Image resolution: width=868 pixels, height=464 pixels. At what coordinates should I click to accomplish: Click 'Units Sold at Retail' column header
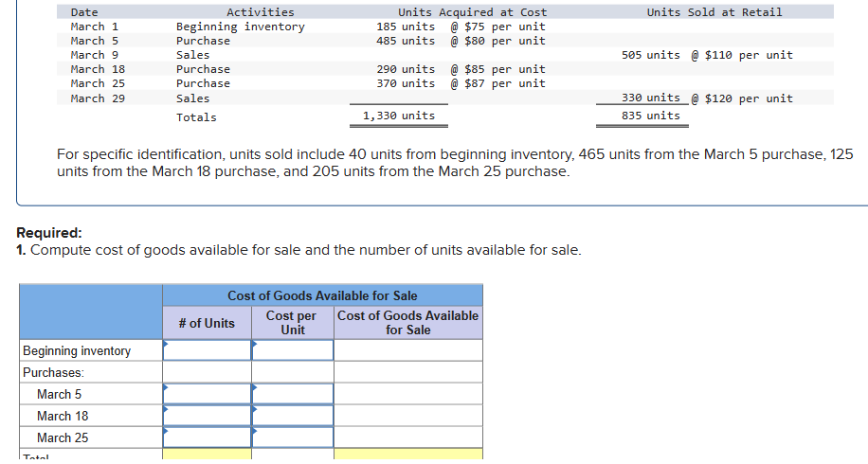(714, 11)
